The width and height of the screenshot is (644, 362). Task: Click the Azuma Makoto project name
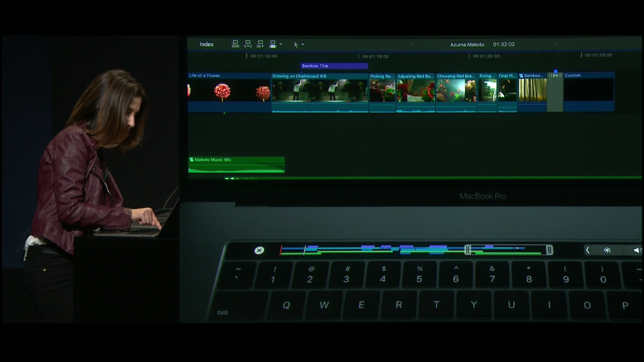click(x=467, y=44)
